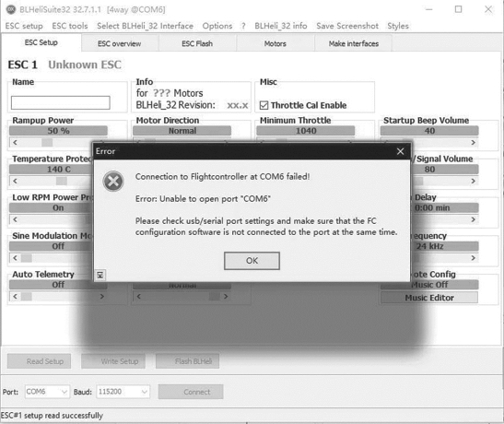This screenshot has height=424, width=504.
Task: Switch to the ESC Setup tab
Action: pos(41,42)
